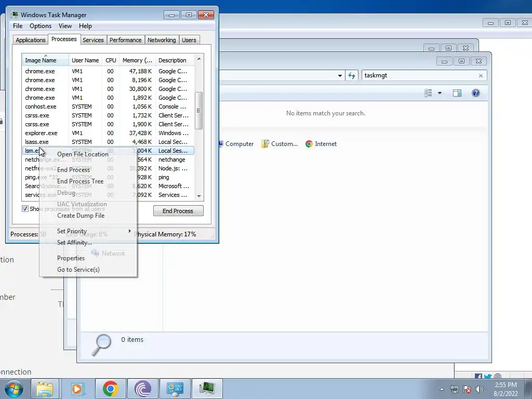532x399 pixels.
Task: Open the Start menu orb
Action: coord(14,389)
